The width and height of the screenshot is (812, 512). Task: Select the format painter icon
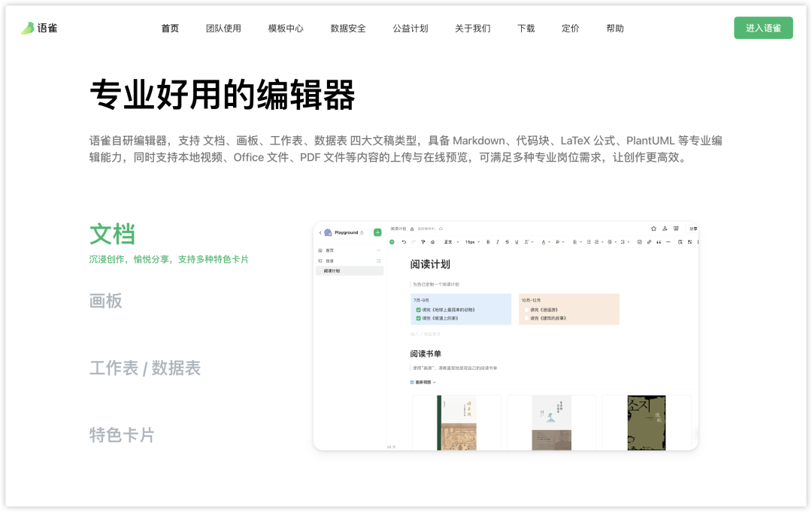tap(423, 242)
